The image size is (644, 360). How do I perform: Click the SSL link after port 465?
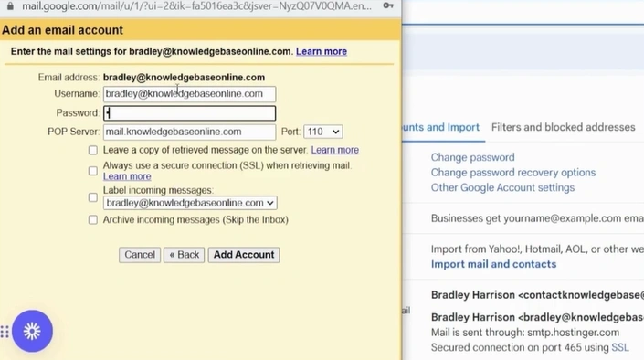pos(619,348)
